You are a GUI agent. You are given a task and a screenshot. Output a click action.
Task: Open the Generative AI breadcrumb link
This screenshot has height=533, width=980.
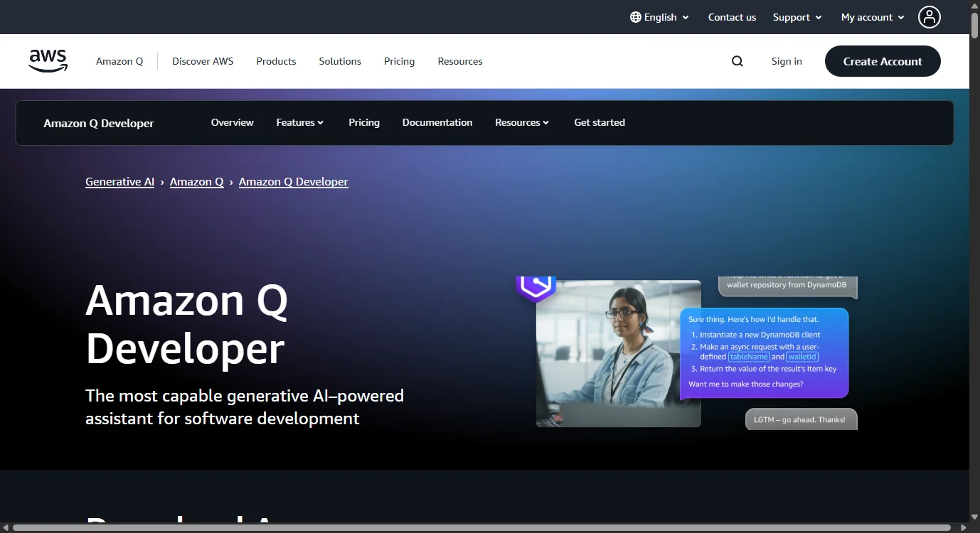pyautogui.click(x=119, y=181)
